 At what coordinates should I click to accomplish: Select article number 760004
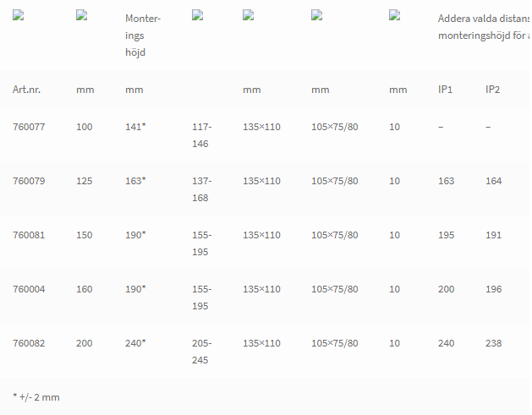click(29, 289)
